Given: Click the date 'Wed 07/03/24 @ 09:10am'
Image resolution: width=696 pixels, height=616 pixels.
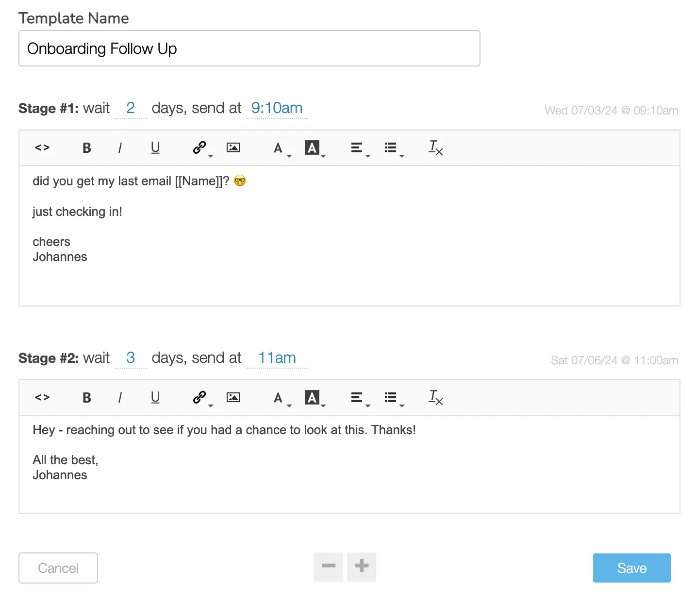Looking at the screenshot, I should pyautogui.click(x=612, y=111).
